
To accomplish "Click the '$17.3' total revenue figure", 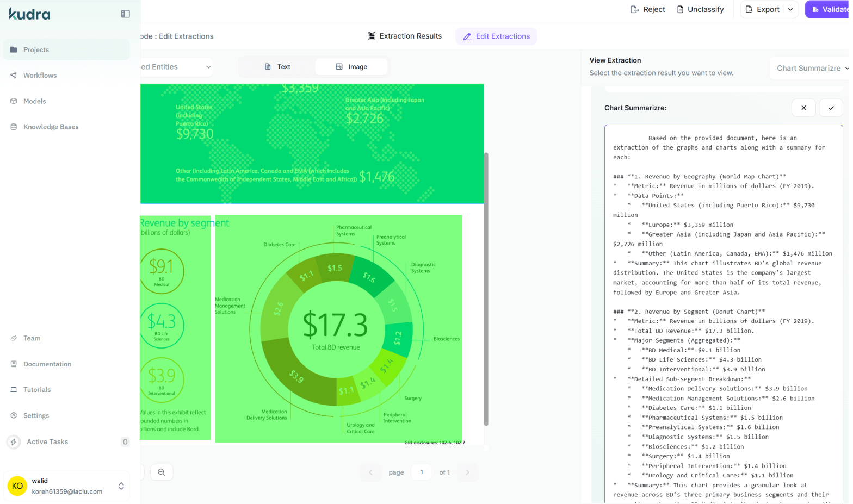I will click(335, 325).
